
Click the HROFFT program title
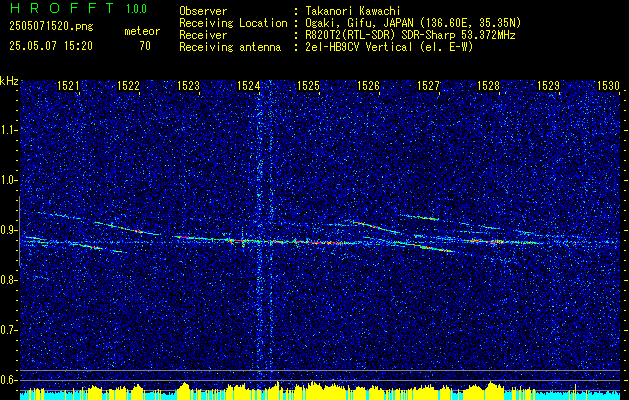tap(62, 8)
